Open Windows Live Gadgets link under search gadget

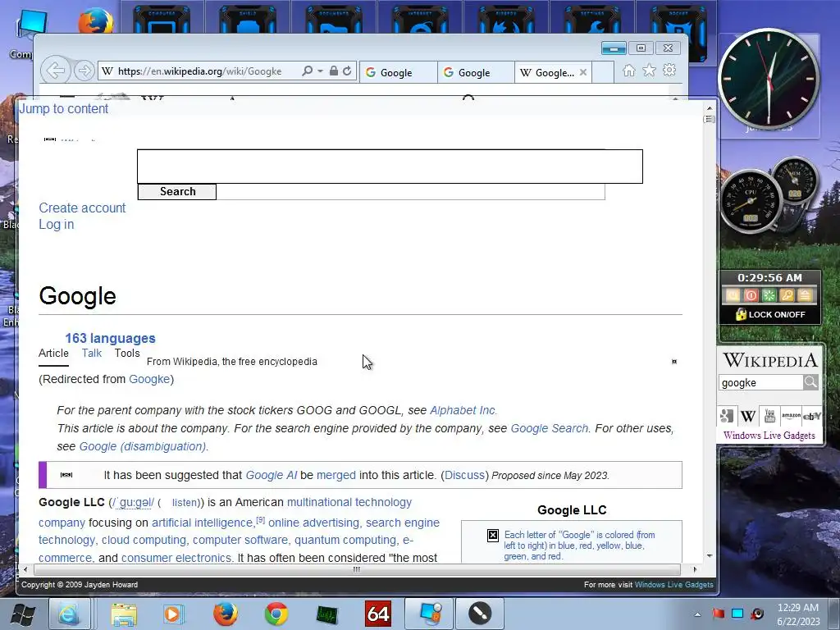point(769,435)
